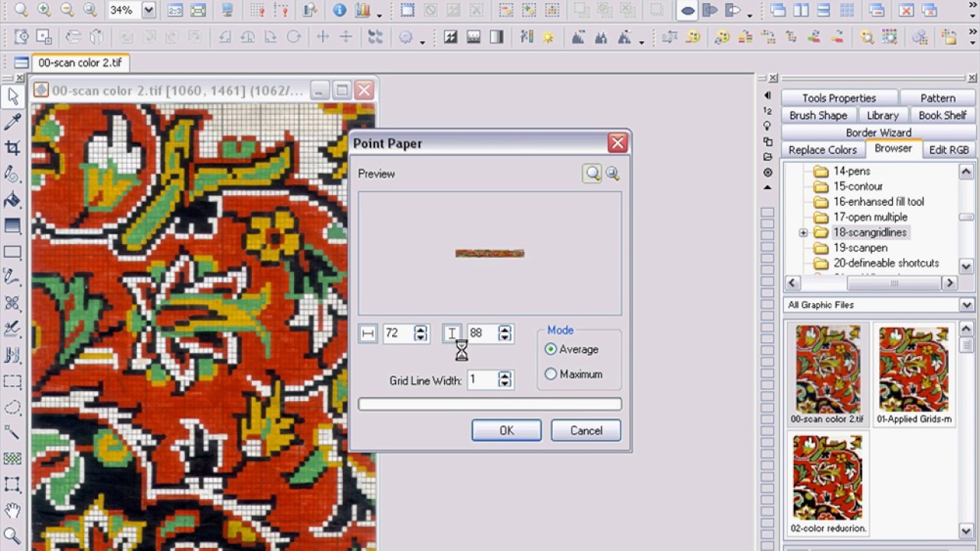
Task: Switch to the Edit RGB tab
Action: tap(949, 150)
